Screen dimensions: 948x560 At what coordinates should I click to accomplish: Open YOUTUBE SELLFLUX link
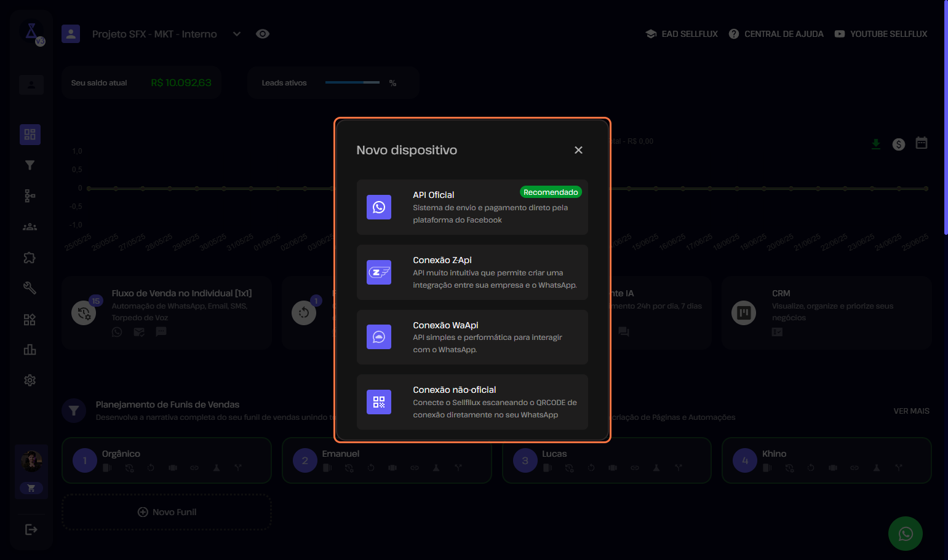click(881, 34)
